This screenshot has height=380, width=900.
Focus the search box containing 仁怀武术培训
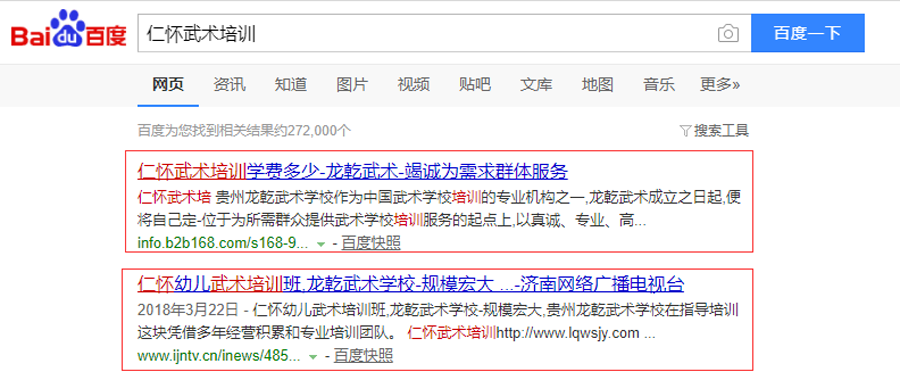click(444, 33)
